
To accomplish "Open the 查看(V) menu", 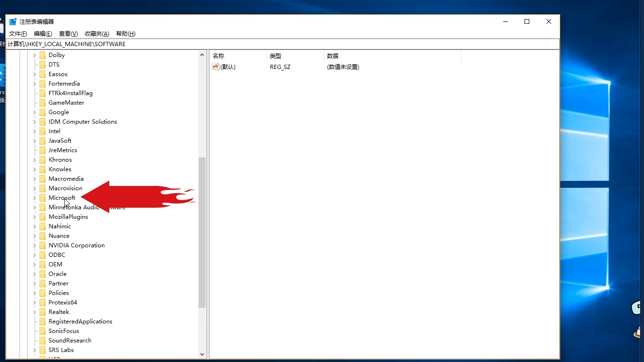I will tap(68, 34).
